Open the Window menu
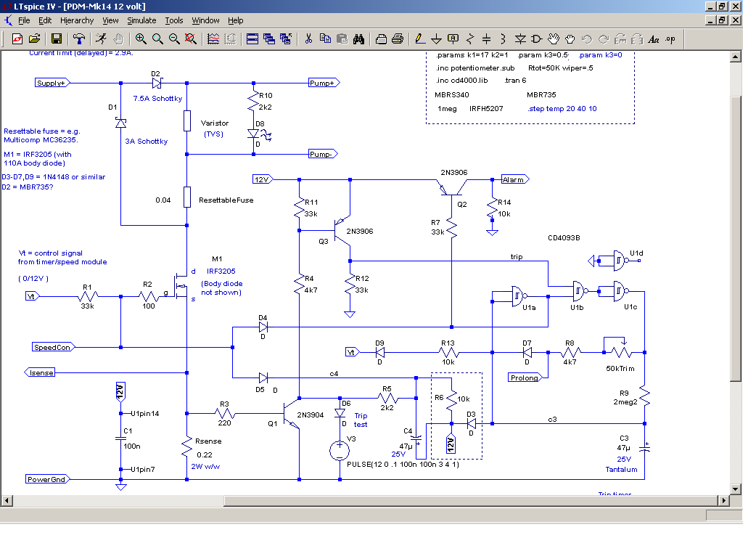Screen dimensions: 756x559 click(x=206, y=20)
